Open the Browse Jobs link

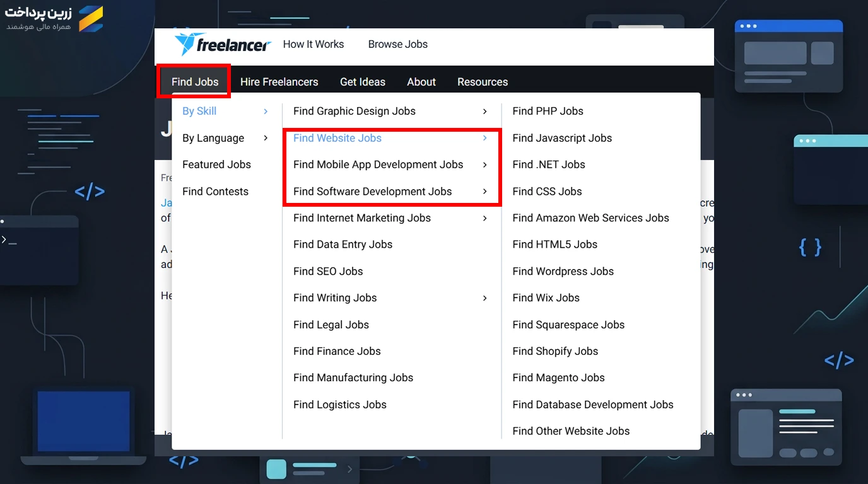point(398,44)
